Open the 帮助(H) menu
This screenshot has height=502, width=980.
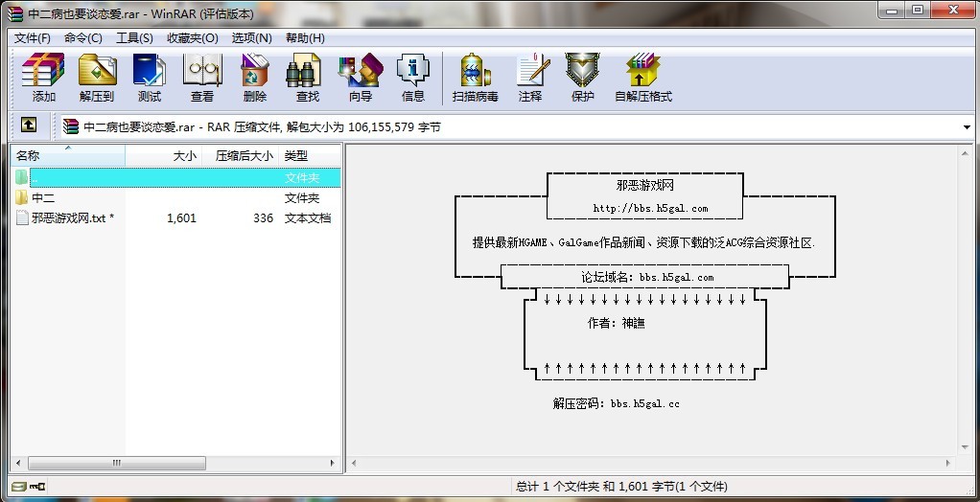coord(305,38)
